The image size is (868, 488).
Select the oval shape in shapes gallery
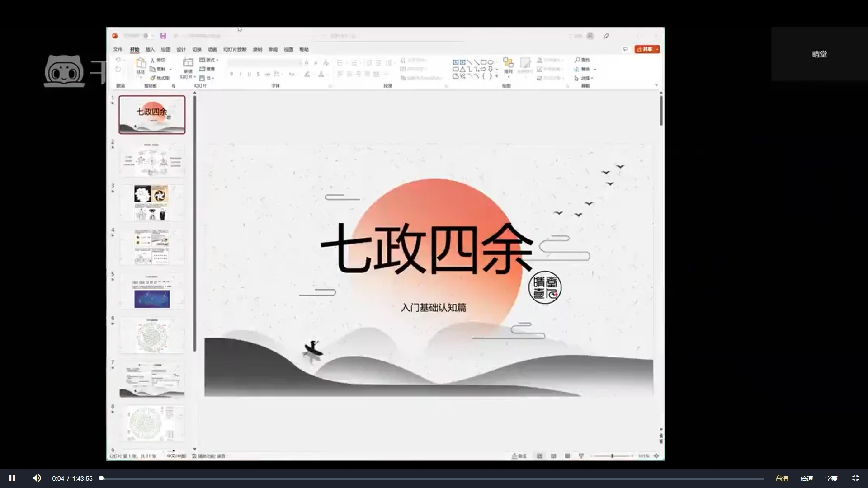[491, 62]
